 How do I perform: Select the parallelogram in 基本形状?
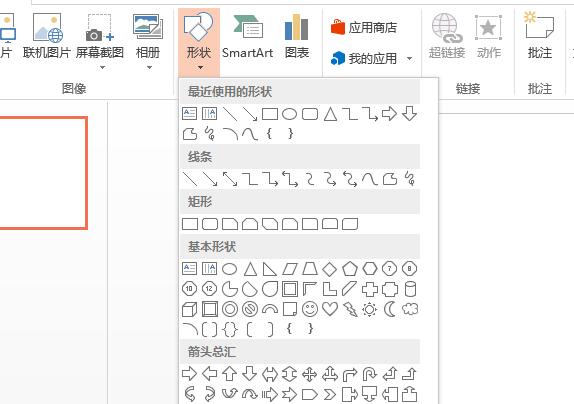click(x=290, y=269)
